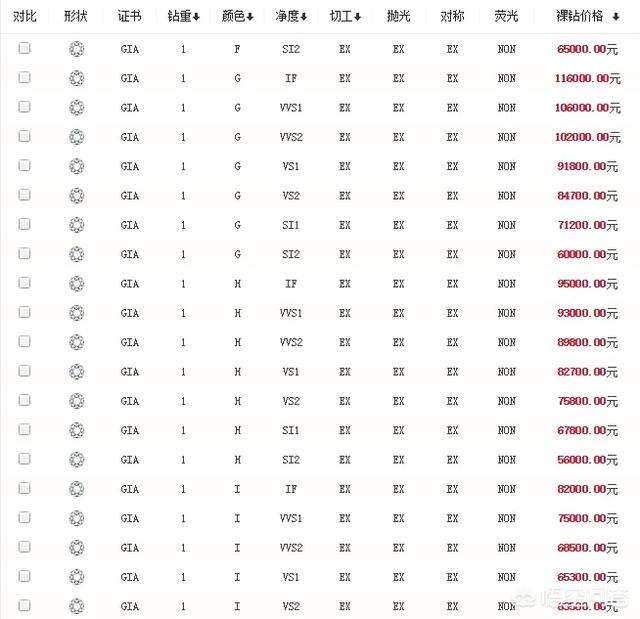The height and width of the screenshot is (619, 640).
Task: Sort the list by 颜色 column
Action: (237, 16)
